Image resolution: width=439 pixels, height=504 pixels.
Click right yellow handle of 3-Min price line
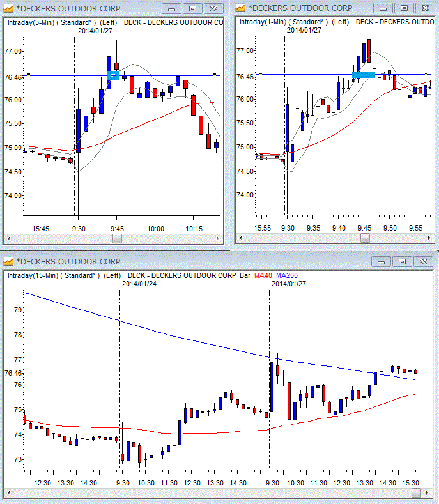click(215, 75)
